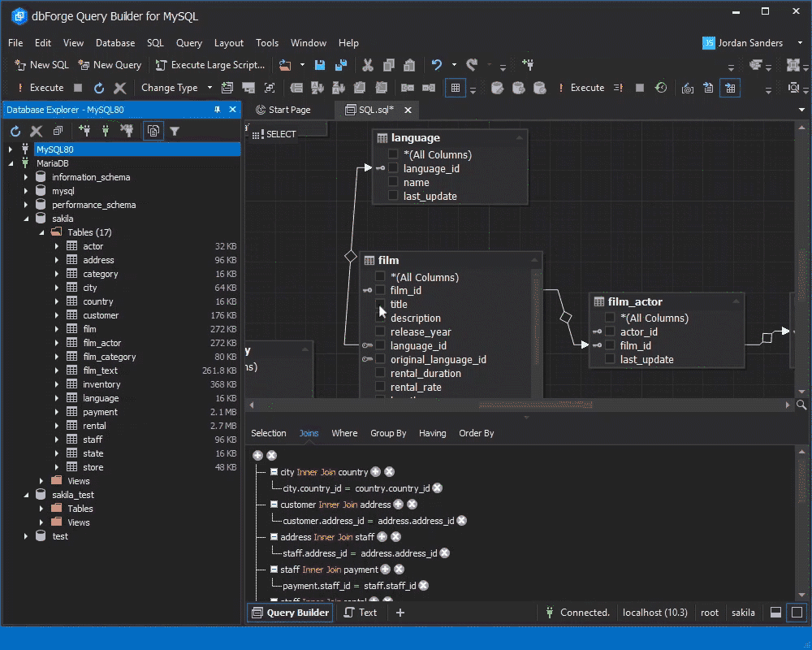
Task: Click the Cut scissors icon
Action: click(368, 65)
